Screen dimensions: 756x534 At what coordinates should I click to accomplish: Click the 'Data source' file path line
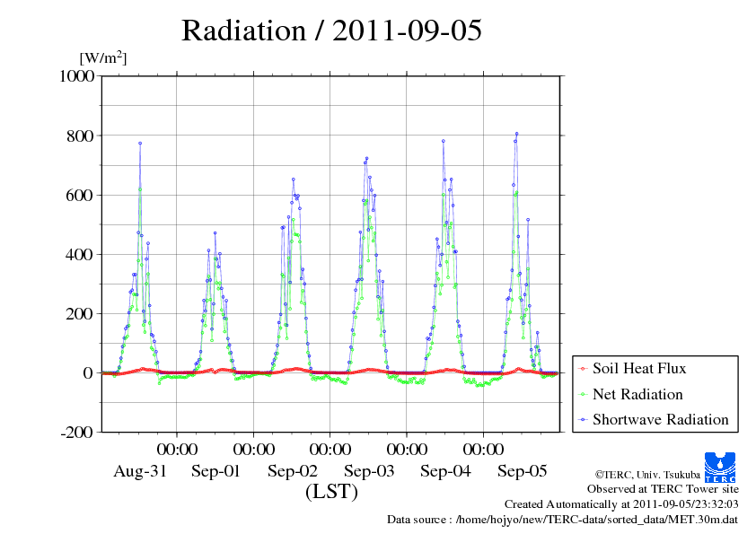[562, 520]
